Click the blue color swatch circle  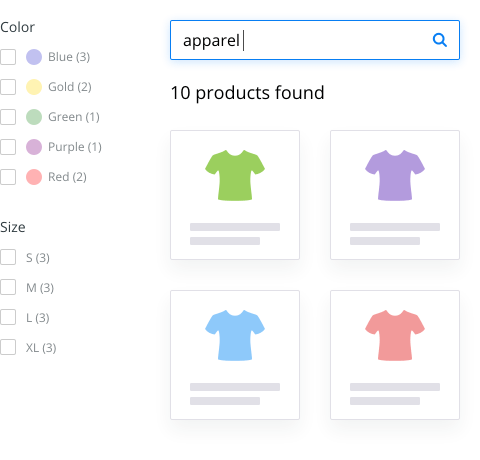tap(34, 57)
